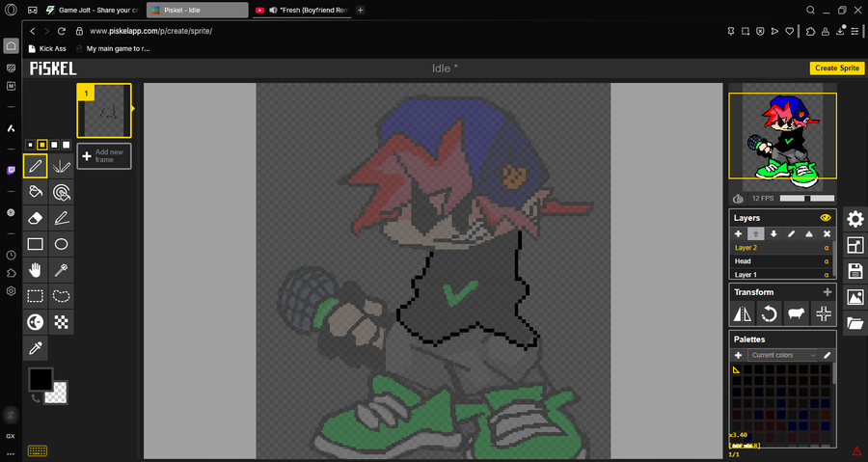868x462 pixels.
Task: Click the animated preview thumbnail
Action: click(782, 136)
